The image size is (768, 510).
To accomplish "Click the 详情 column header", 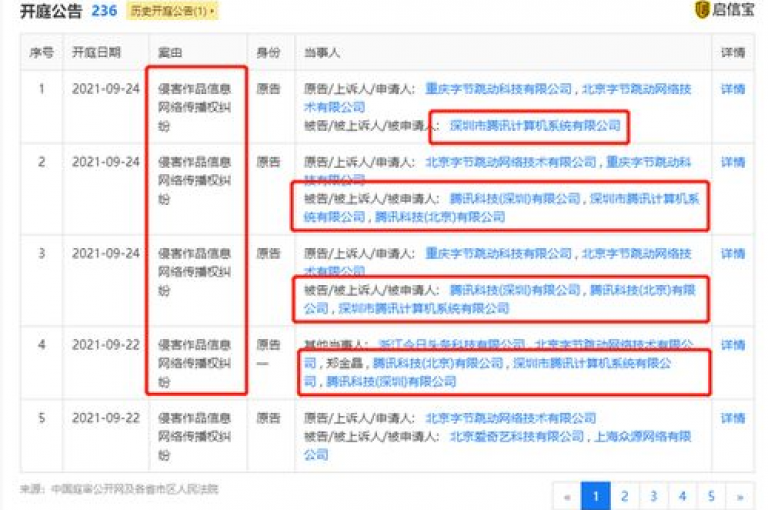I will [x=733, y=52].
